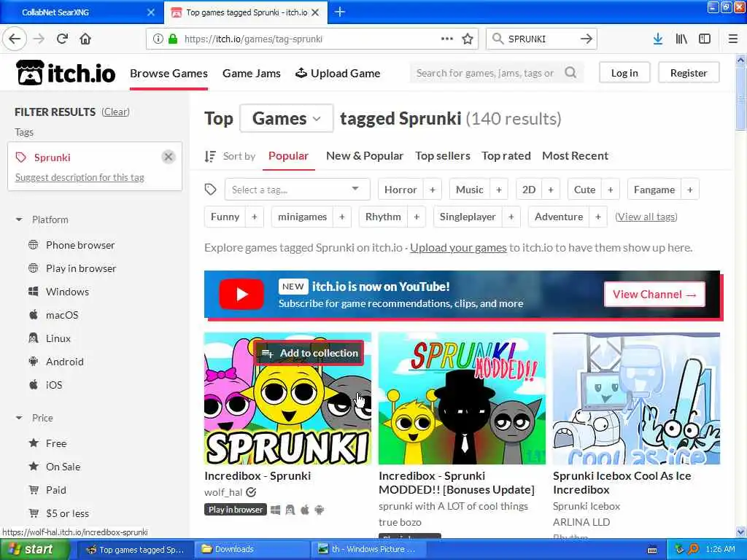This screenshot has height=560, width=747.
Task: Submit the SPRUNKI search with arrow button
Action: pos(586,39)
